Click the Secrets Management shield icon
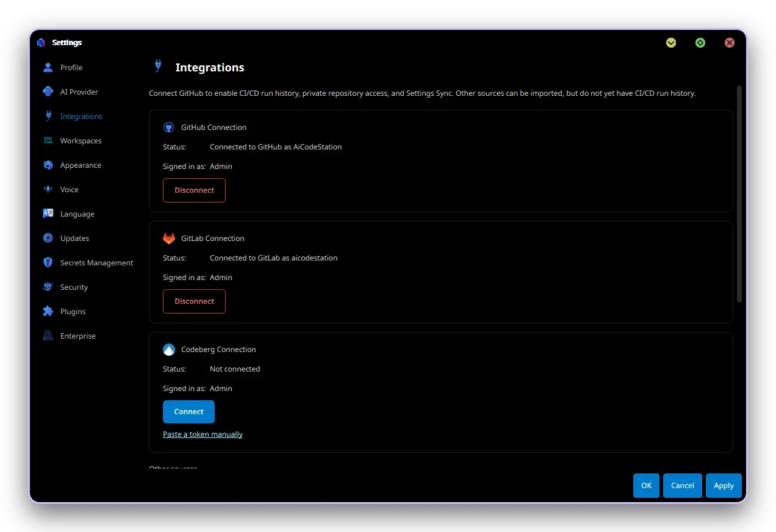776x532 pixels. pos(48,262)
